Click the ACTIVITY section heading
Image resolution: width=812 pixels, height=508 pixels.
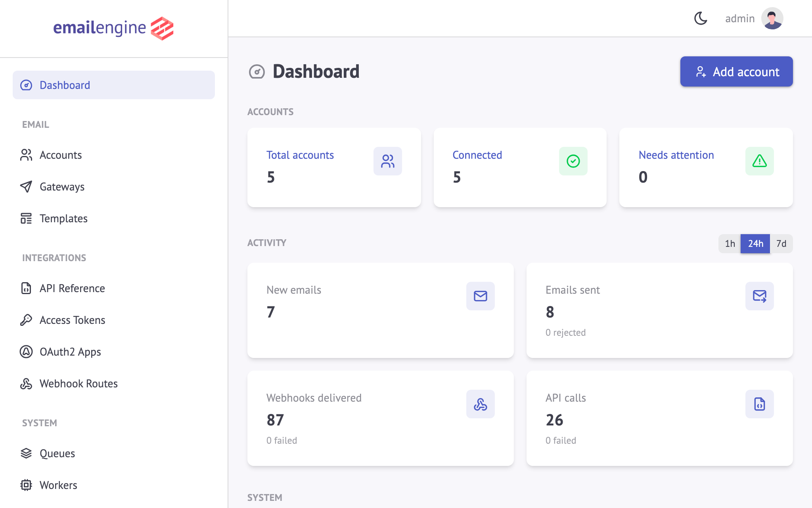[267, 243]
